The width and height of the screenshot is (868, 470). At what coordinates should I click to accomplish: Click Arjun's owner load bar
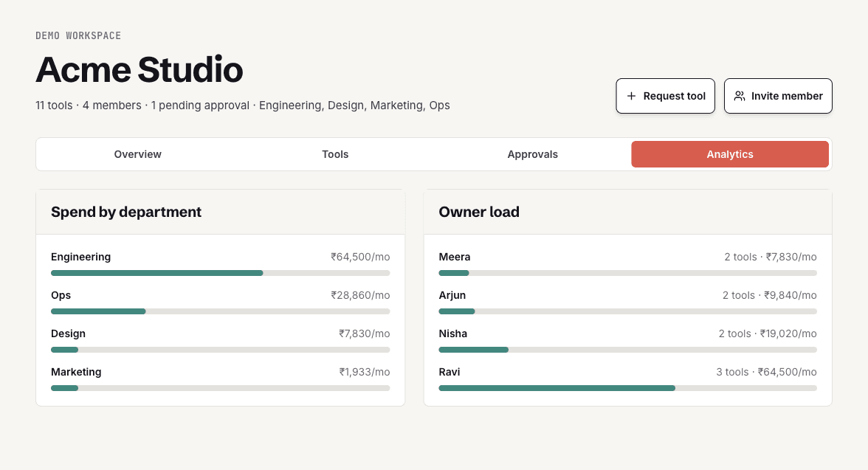pyautogui.click(x=627, y=311)
